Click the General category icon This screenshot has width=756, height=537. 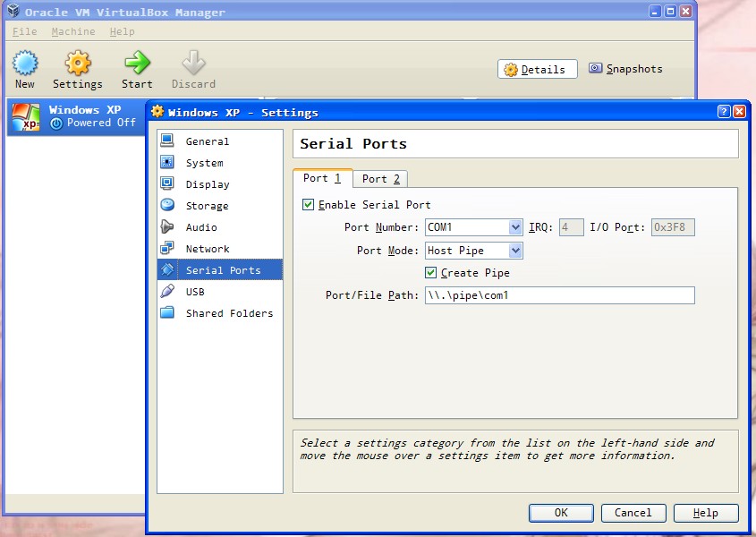[167, 141]
